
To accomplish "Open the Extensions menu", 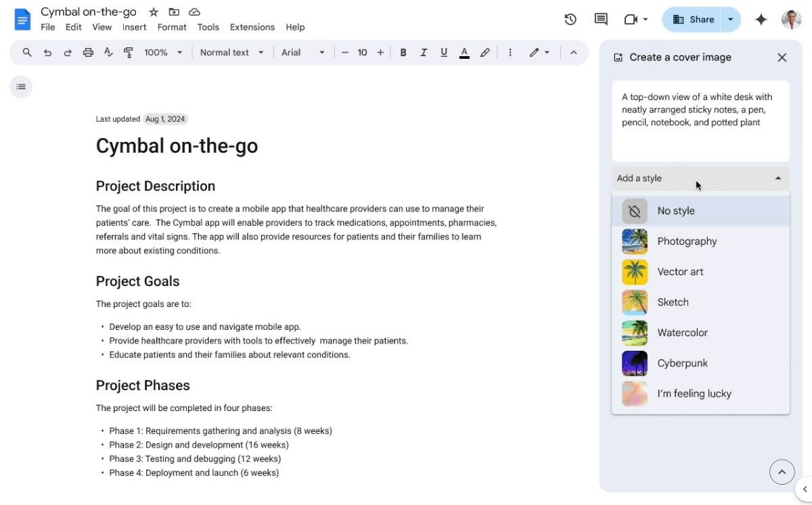I will (x=252, y=27).
